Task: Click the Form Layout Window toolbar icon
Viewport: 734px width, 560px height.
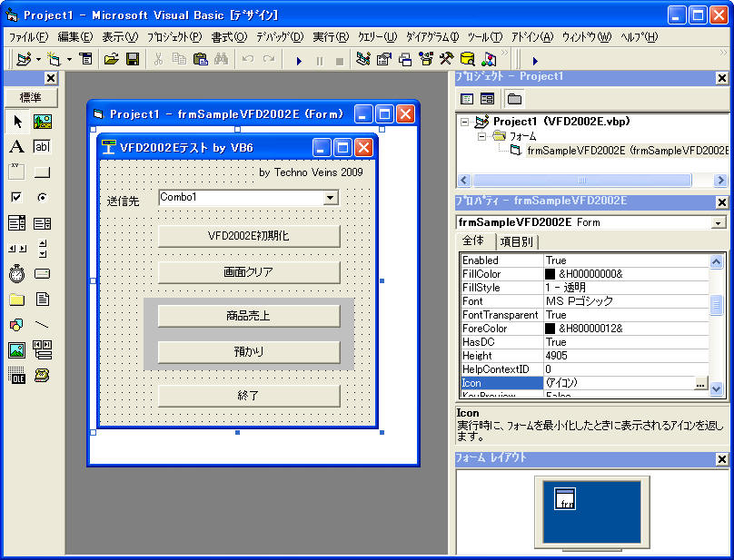Action: coord(405,59)
